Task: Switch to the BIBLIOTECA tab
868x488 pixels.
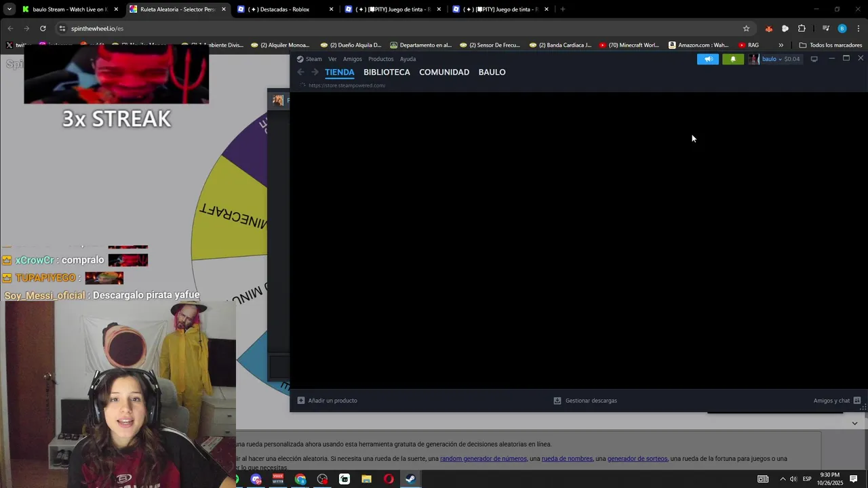Action: [x=387, y=72]
